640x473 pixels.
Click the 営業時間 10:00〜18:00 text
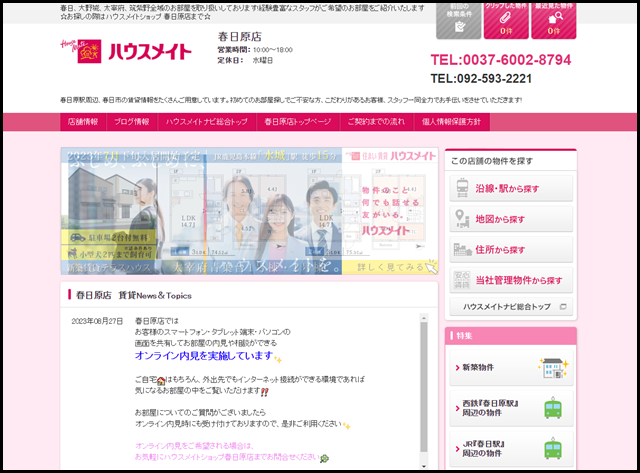pyautogui.click(x=255, y=50)
